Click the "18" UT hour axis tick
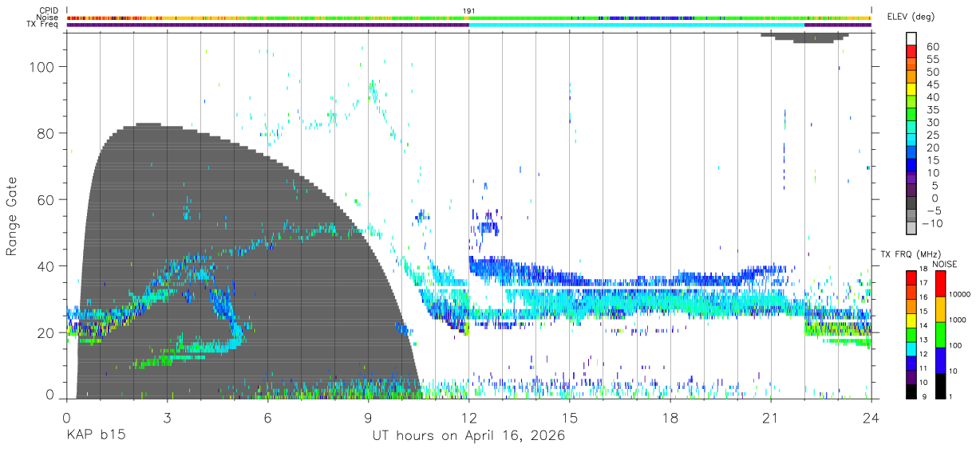The width and height of the screenshot is (980, 452). pyautogui.click(x=670, y=417)
